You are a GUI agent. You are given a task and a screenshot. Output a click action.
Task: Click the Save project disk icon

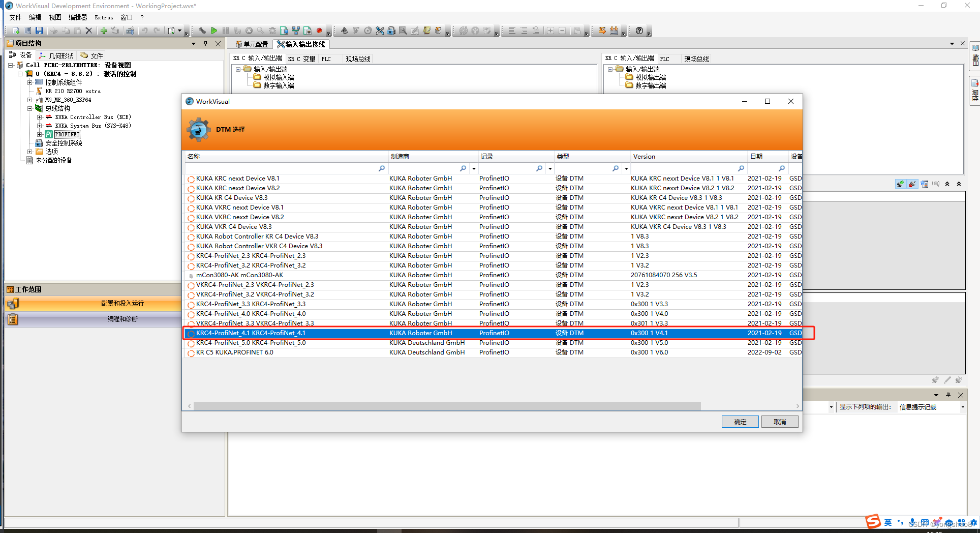[x=39, y=31]
